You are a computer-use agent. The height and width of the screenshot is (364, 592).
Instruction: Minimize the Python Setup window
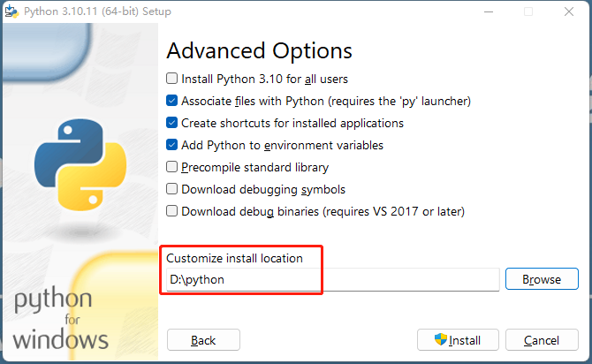point(489,11)
